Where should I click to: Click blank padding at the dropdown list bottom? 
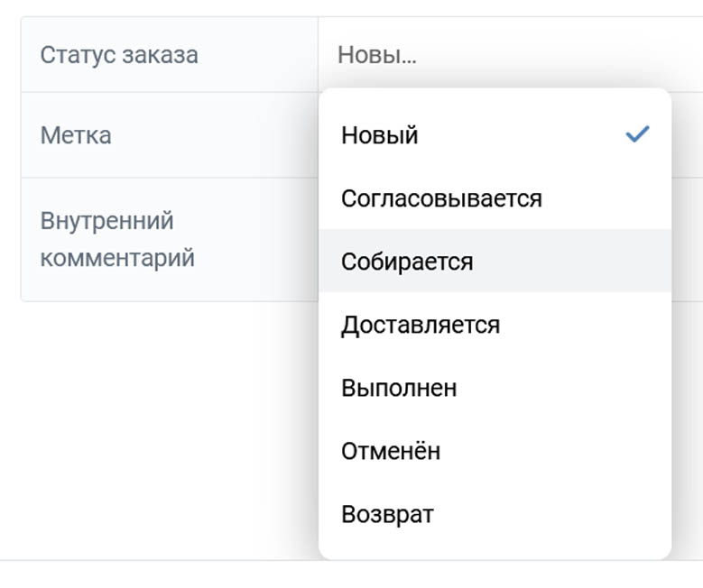pos(495,552)
